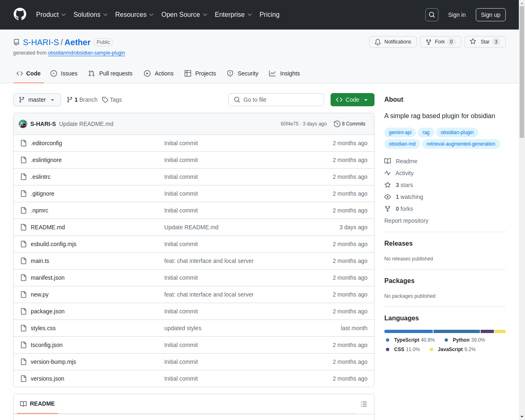Click the file icon beside main.ts
This screenshot has width=525, height=420.
(24, 261)
